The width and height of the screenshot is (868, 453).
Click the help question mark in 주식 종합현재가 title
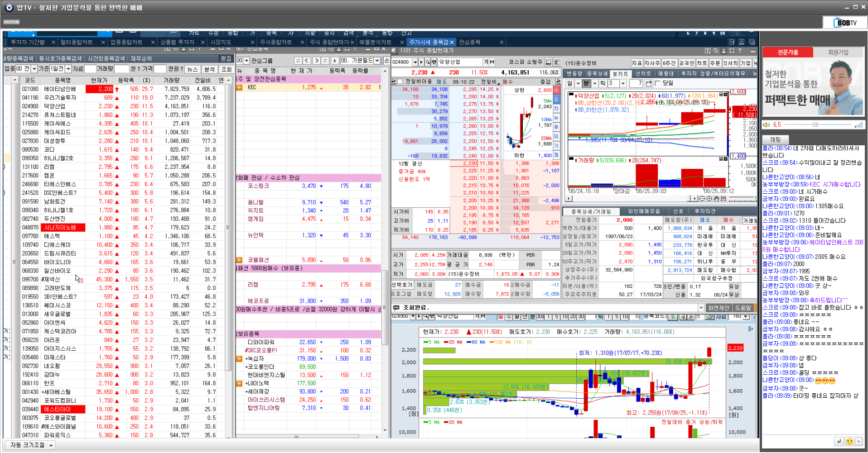(740, 51)
